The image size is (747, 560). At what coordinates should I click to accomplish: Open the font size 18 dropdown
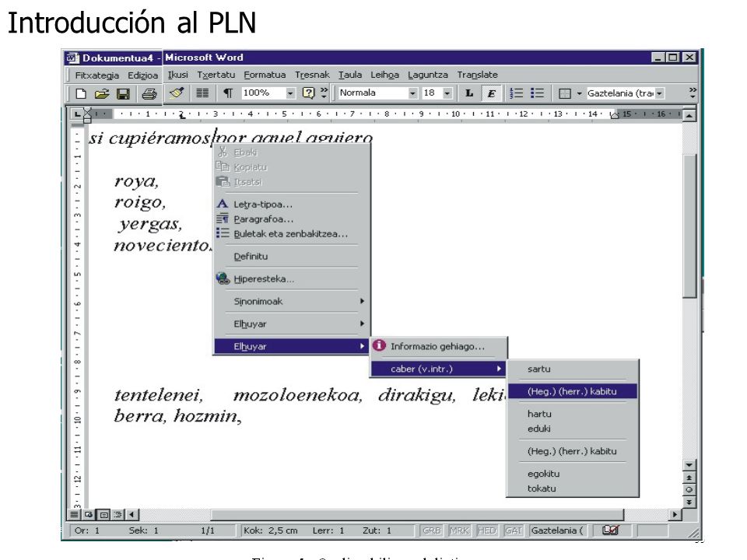(447, 93)
